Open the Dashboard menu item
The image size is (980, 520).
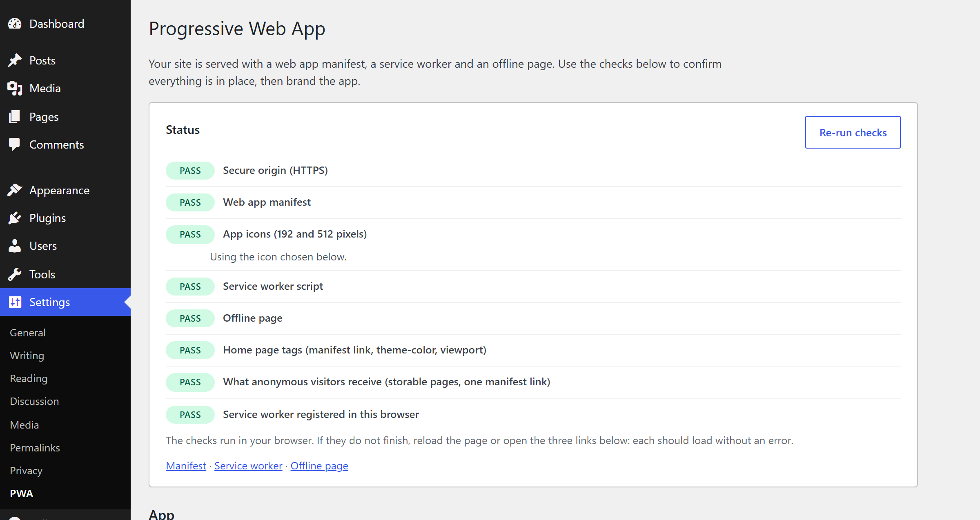click(x=65, y=24)
